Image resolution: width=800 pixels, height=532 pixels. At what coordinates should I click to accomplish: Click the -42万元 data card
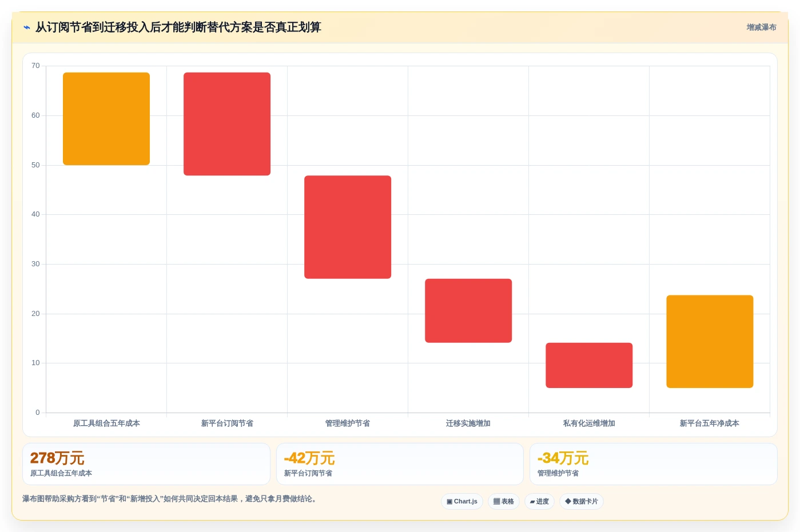pos(400,464)
